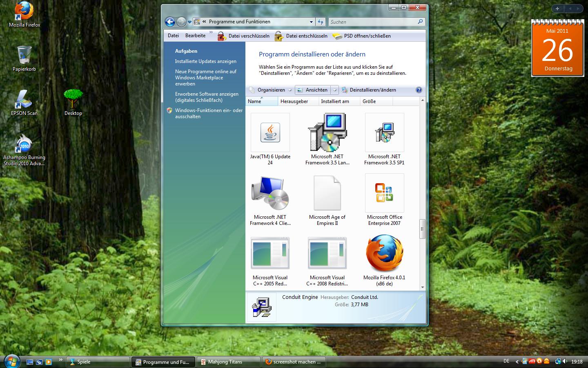The width and height of the screenshot is (588, 368).
Task: Click Windows-Funktionen ein- oder ausschalten link
Action: tap(209, 113)
